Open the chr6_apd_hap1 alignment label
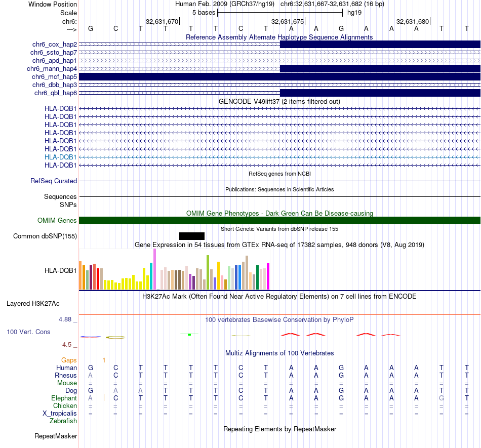Viewport: 481px width, 448px height. [x=55, y=60]
